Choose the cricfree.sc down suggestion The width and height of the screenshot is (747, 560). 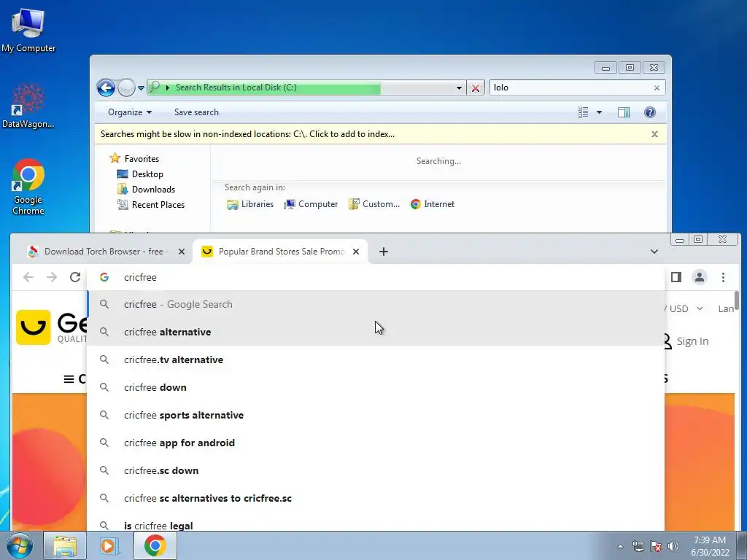(376, 470)
